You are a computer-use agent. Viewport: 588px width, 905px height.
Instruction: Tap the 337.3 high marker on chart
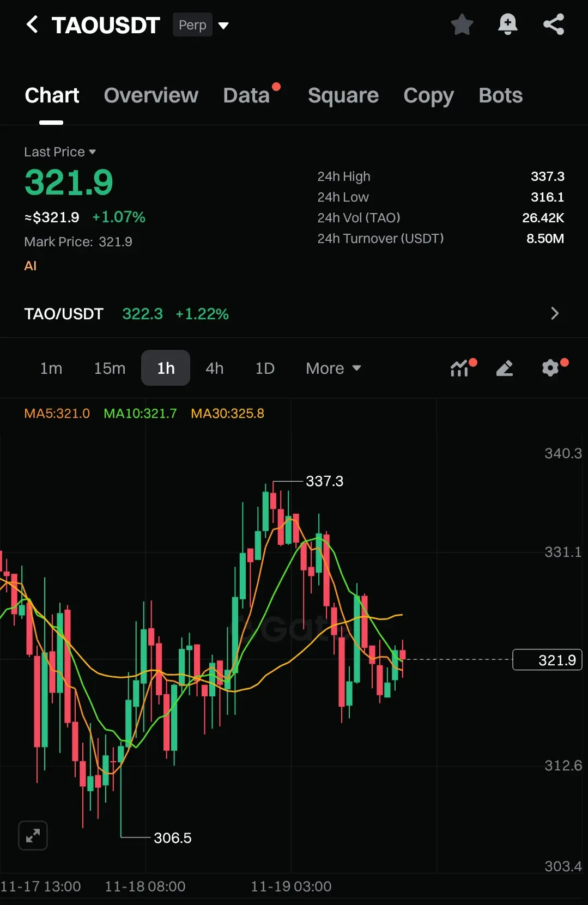point(324,481)
